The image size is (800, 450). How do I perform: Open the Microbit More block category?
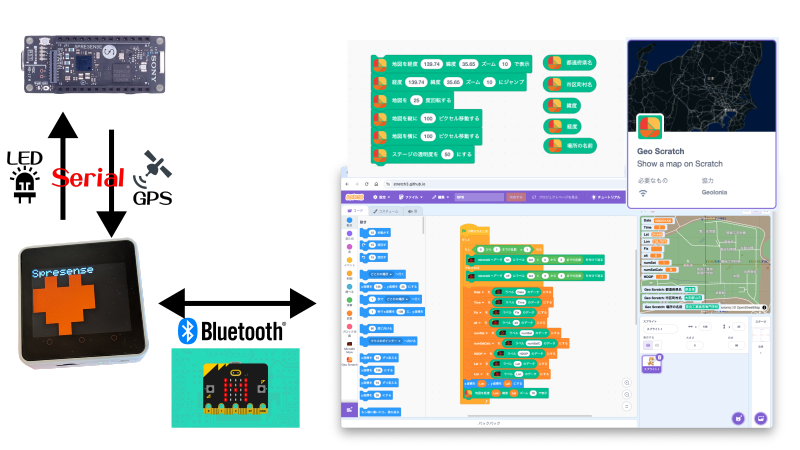pos(349,347)
